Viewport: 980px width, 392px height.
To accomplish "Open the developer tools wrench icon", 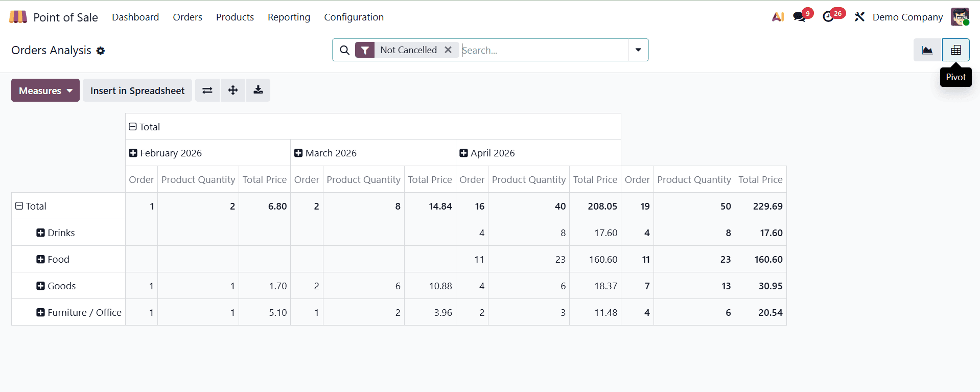I will pyautogui.click(x=859, y=17).
